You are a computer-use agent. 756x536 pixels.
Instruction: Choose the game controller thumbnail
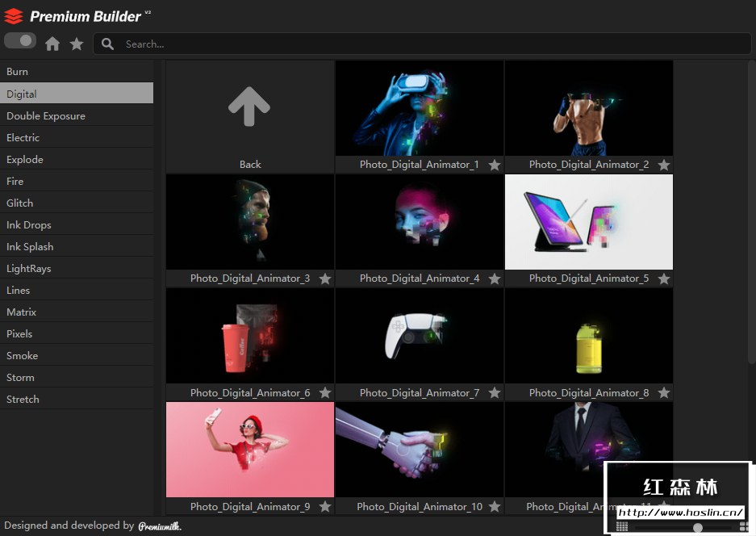(x=420, y=336)
